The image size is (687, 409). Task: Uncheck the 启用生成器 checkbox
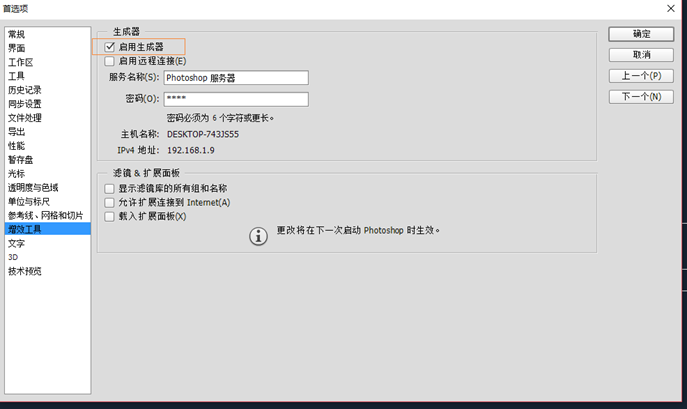pos(110,47)
